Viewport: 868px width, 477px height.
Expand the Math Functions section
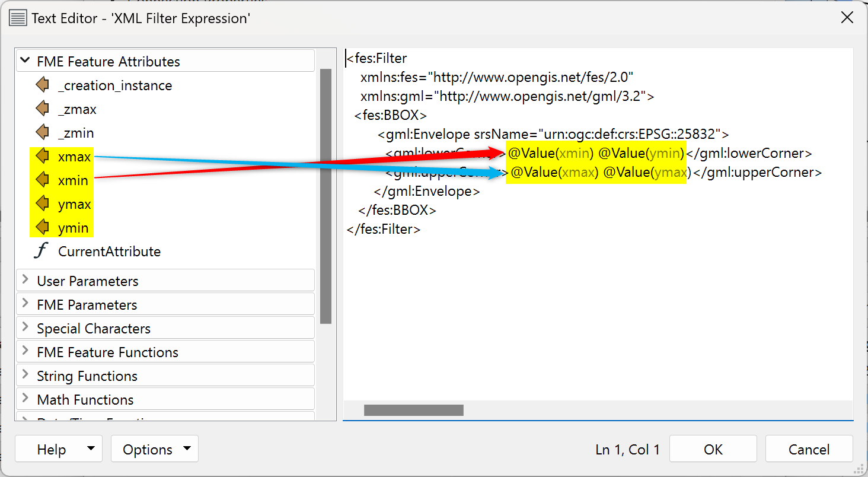[x=25, y=399]
